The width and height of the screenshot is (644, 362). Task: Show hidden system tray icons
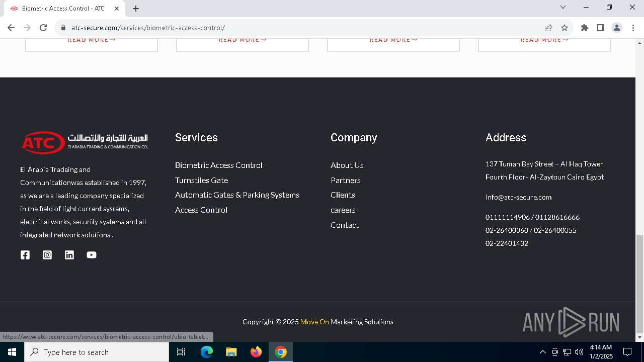click(542, 352)
